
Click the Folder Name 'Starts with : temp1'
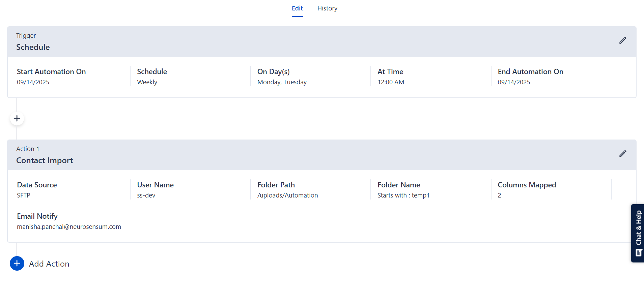403,195
